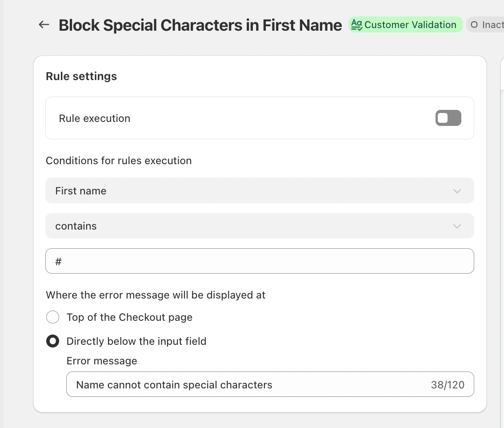Viewport: 504px width, 428px height.
Task: Click the Customer Validation badge icon
Action: 356,25
